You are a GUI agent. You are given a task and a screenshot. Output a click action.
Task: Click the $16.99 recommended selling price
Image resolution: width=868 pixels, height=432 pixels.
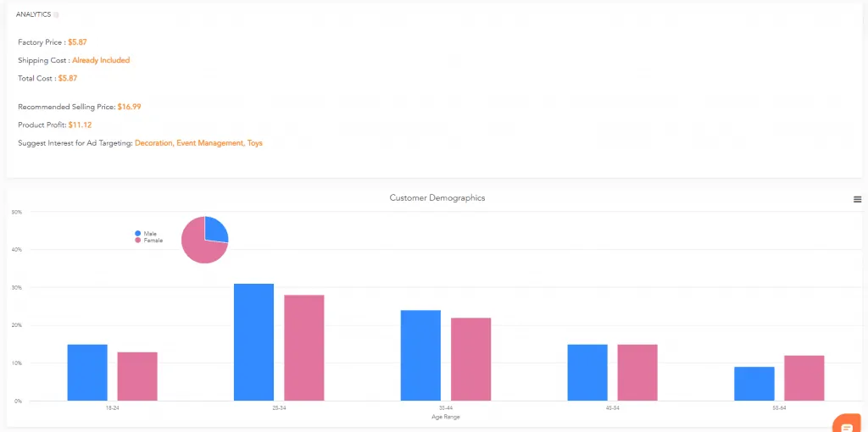(x=130, y=107)
